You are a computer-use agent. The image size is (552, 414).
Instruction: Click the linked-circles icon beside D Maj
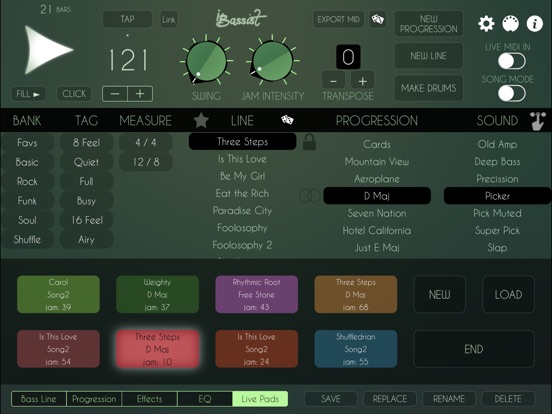click(x=310, y=196)
